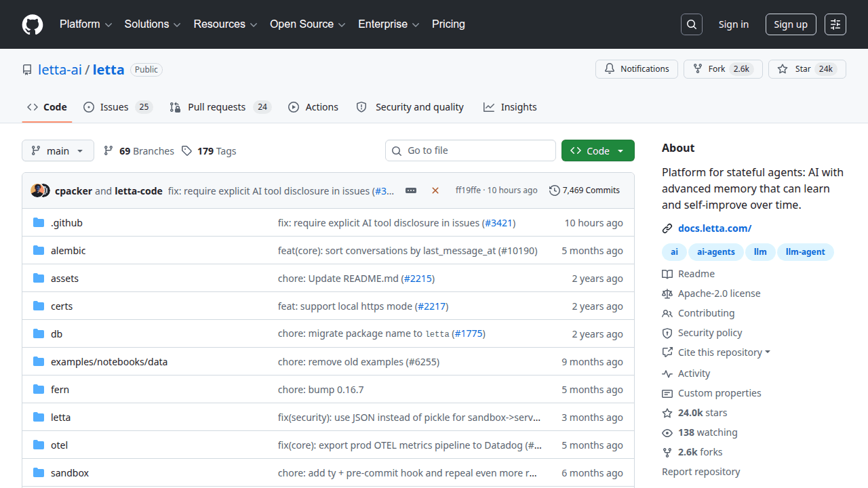Screen dimensions: 868x488
Task: Open examples/notebooks/data folder
Action: click(109, 362)
